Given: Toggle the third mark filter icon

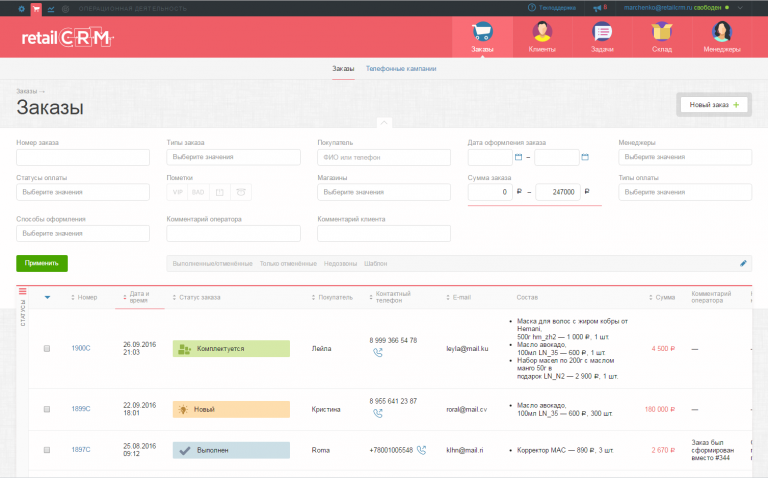Looking at the screenshot, I should point(219,192).
